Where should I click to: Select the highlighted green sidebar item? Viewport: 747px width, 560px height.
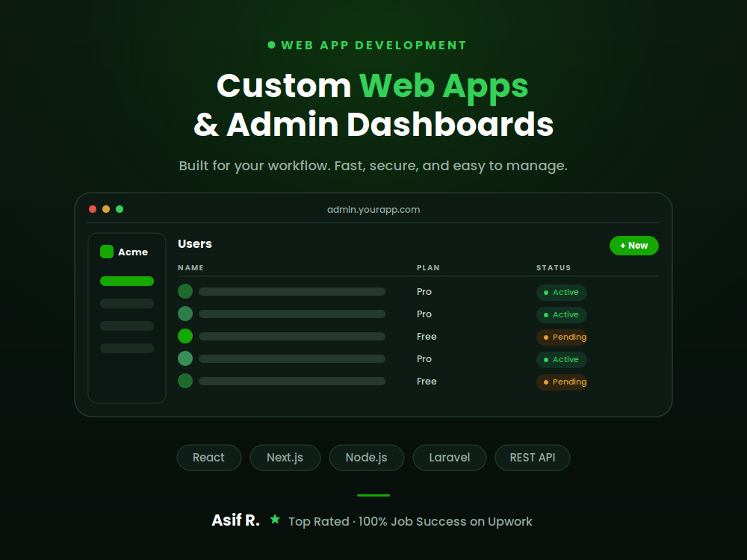[127, 281]
